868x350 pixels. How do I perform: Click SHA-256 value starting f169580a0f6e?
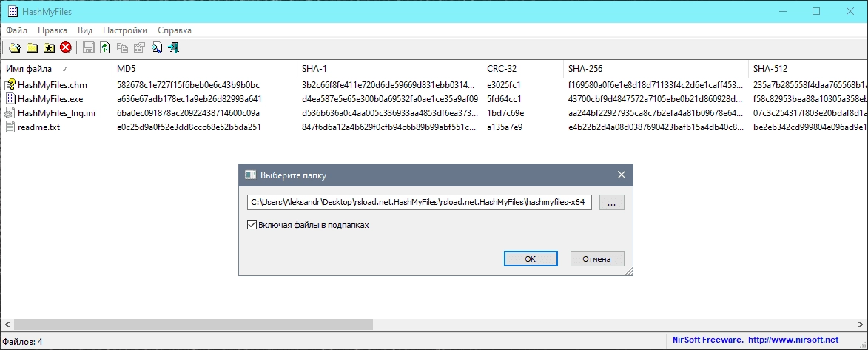656,85
